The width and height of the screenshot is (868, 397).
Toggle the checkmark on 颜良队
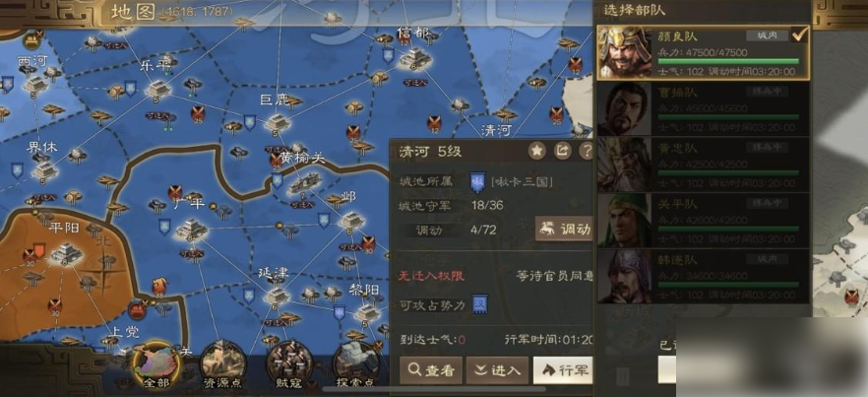point(800,34)
